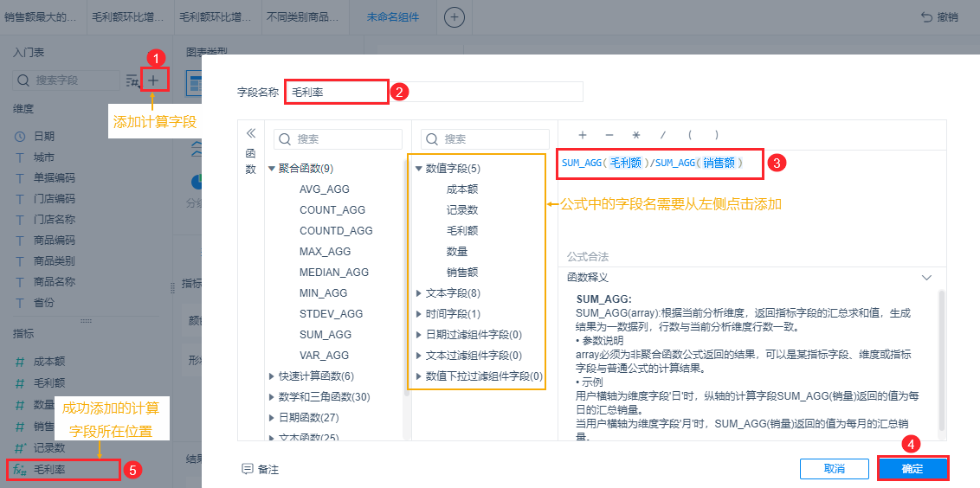This screenshot has width=980, height=488.
Task: Choose the MAX_AGG function
Action: pos(325,251)
